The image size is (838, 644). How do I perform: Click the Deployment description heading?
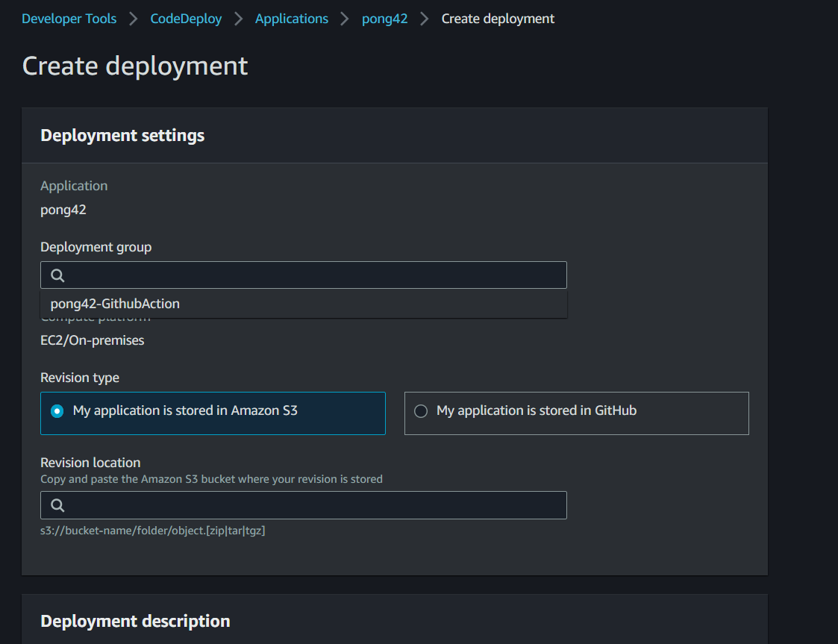[x=135, y=621]
